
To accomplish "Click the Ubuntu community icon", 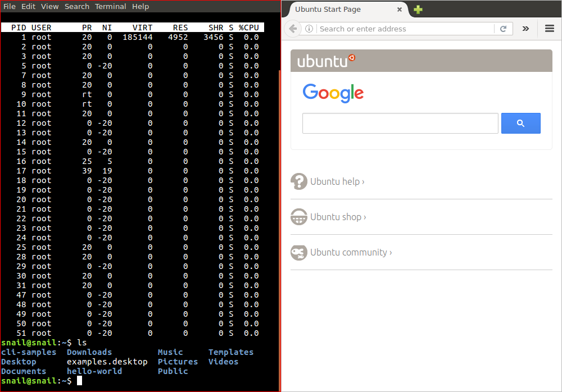I will 298,252.
